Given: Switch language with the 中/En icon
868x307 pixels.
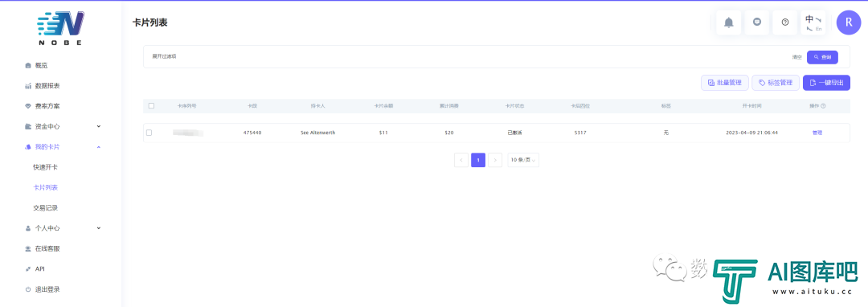Looking at the screenshot, I should (x=813, y=23).
